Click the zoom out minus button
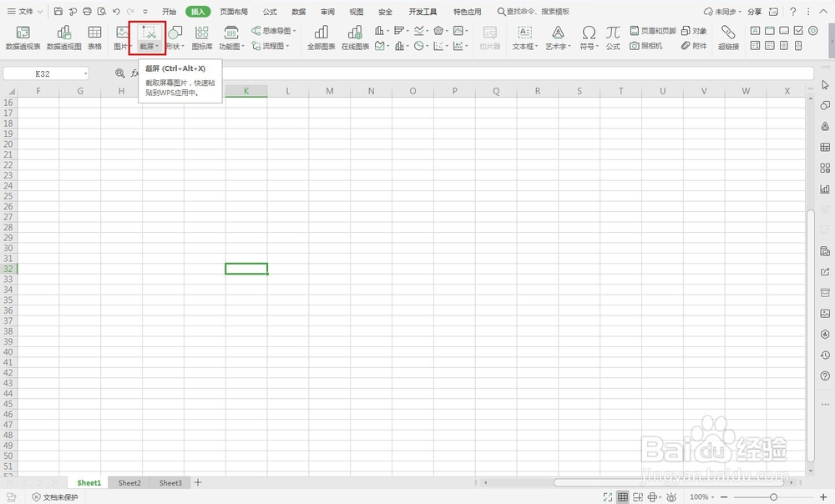 click(x=724, y=497)
